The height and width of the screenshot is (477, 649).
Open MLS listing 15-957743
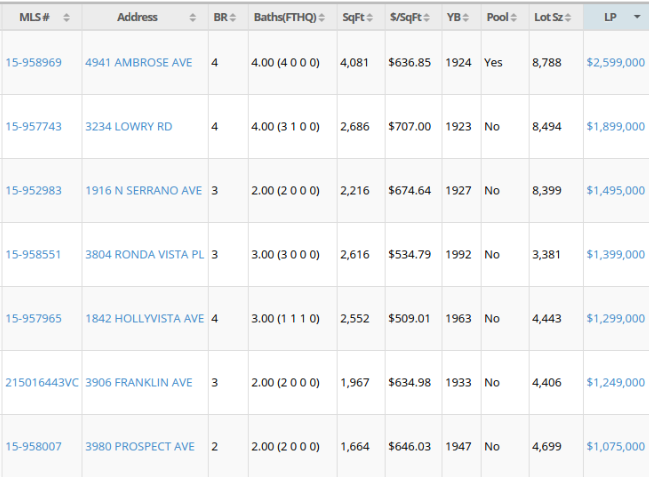click(34, 127)
